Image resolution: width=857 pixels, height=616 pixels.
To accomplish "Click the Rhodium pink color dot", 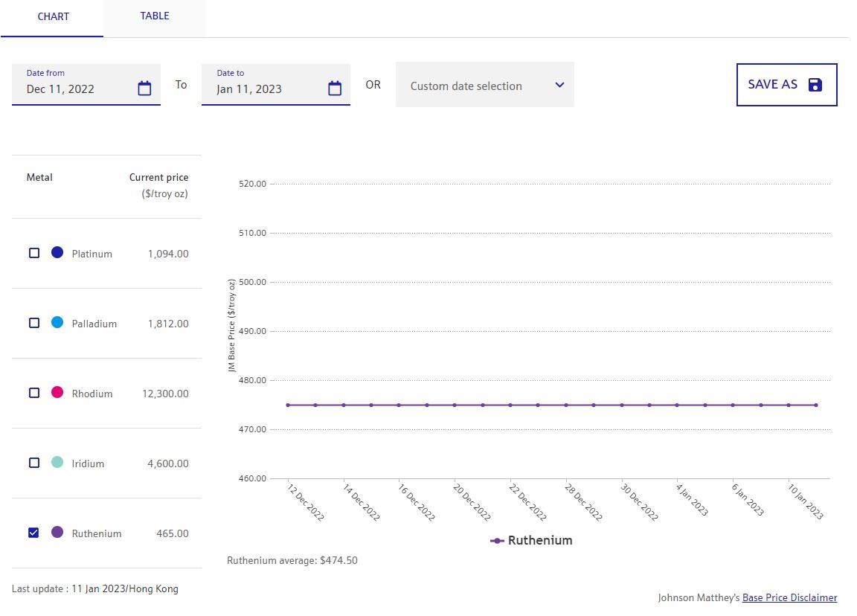I will coord(57,393).
